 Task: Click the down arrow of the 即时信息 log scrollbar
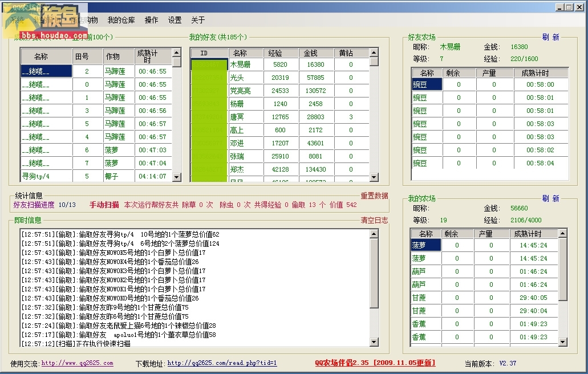[x=374, y=342]
